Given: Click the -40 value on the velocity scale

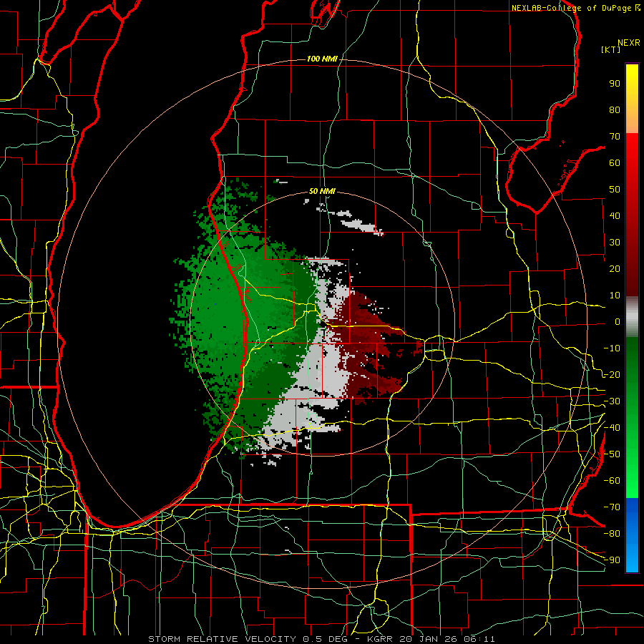Looking at the screenshot, I should [x=612, y=428].
